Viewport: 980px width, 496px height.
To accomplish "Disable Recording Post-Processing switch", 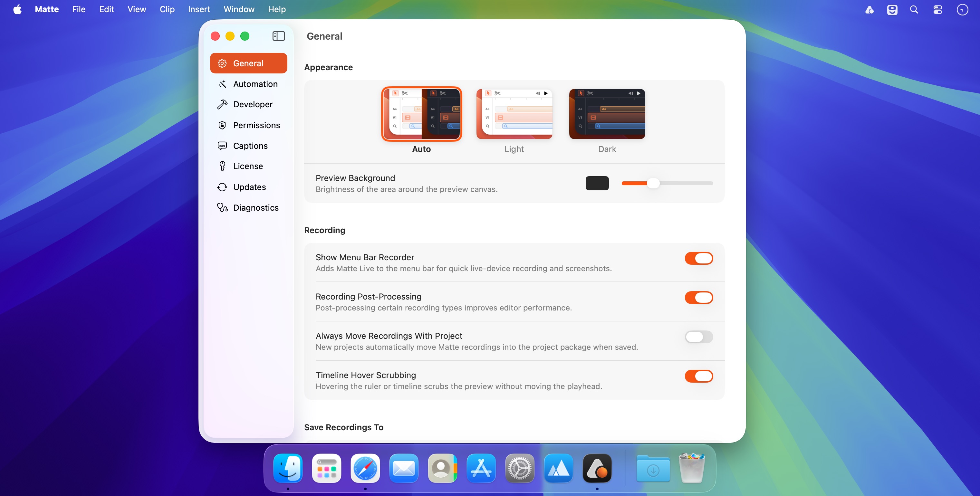I will point(699,298).
